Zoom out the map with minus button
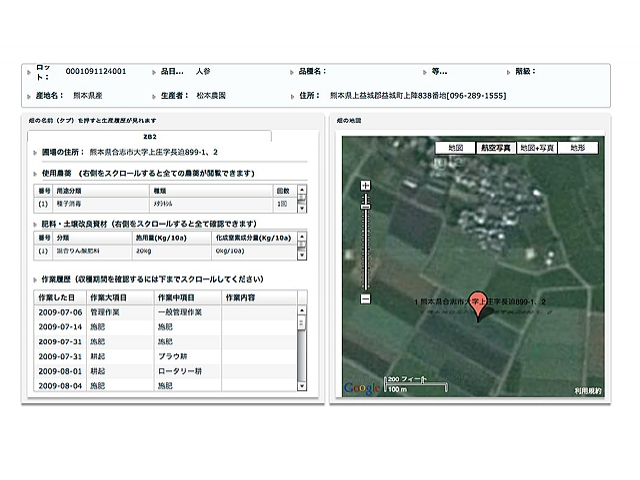 tap(365, 299)
